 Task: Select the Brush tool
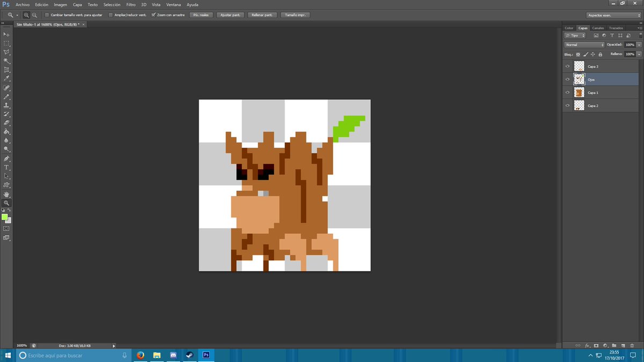pos(6,97)
